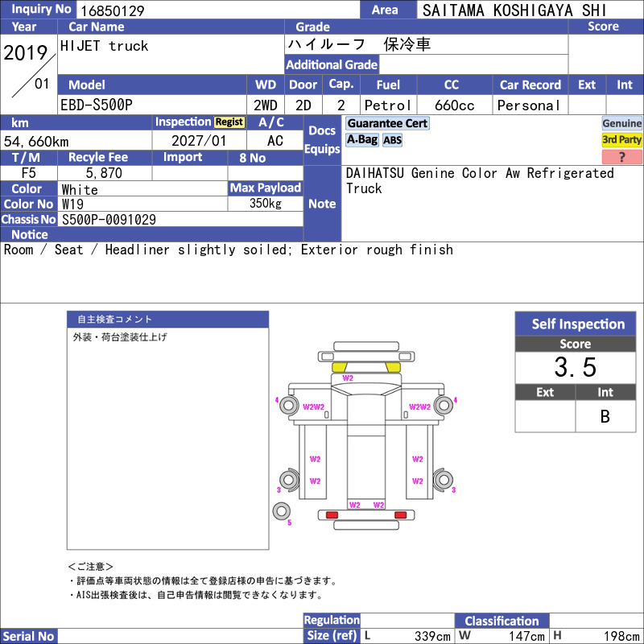Screen dimensions: 644x644
Task: Click inspection date 2027/01
Action: click(199, 141)
